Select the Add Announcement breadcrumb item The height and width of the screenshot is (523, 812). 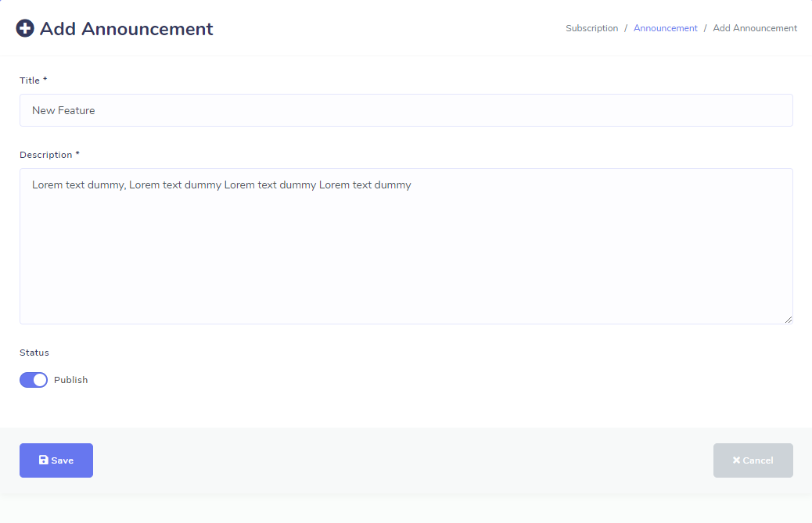pos(755,28)
